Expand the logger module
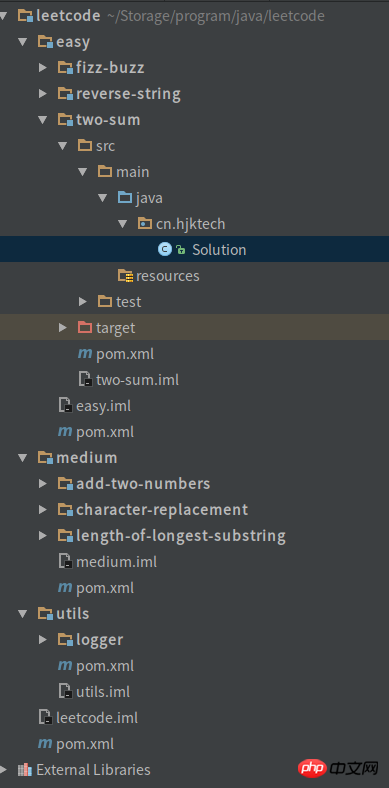 point(43,639)
